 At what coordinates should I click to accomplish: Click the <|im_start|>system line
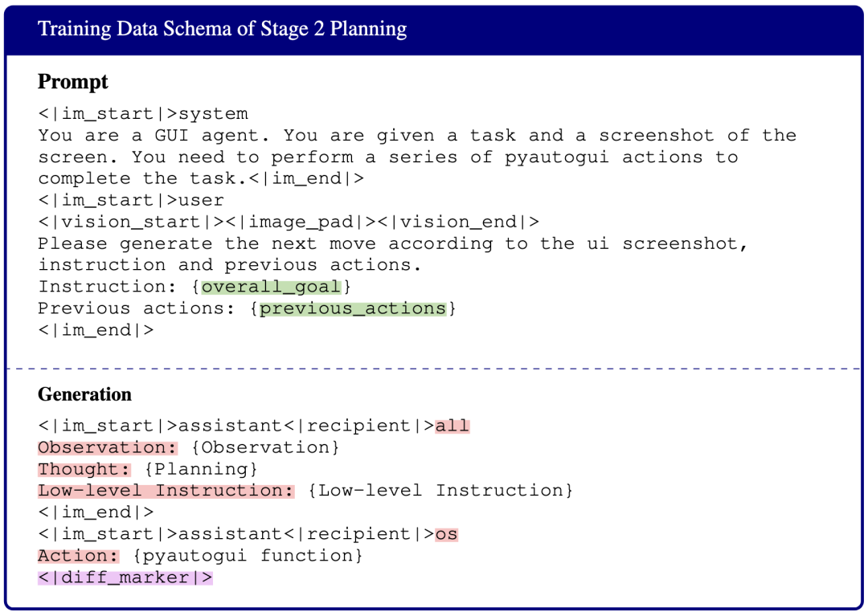click(143, 115)
